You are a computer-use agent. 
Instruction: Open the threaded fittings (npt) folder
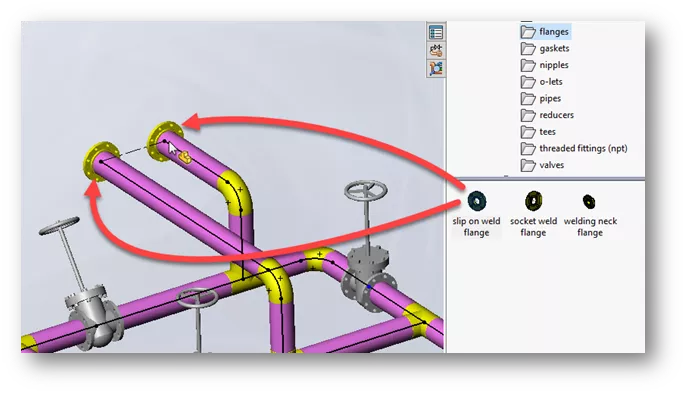(574, 148)
